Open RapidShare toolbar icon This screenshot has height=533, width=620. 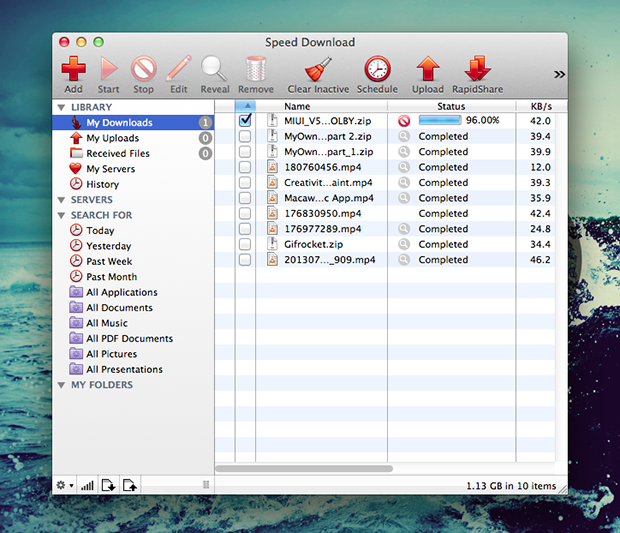point(477,69)
